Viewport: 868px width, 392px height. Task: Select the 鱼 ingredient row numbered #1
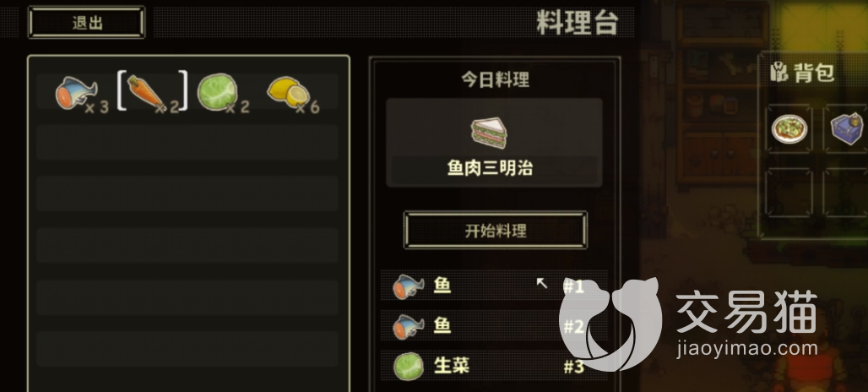494,286
